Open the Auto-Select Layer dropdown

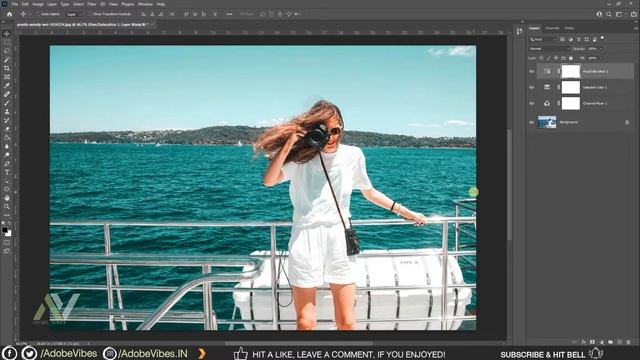pos(74,14)
